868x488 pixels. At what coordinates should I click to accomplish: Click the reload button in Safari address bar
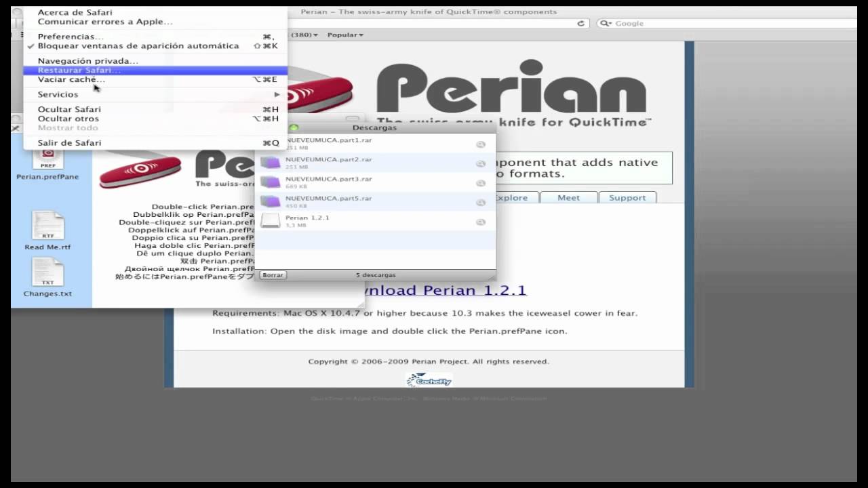(x=580, y=23)
